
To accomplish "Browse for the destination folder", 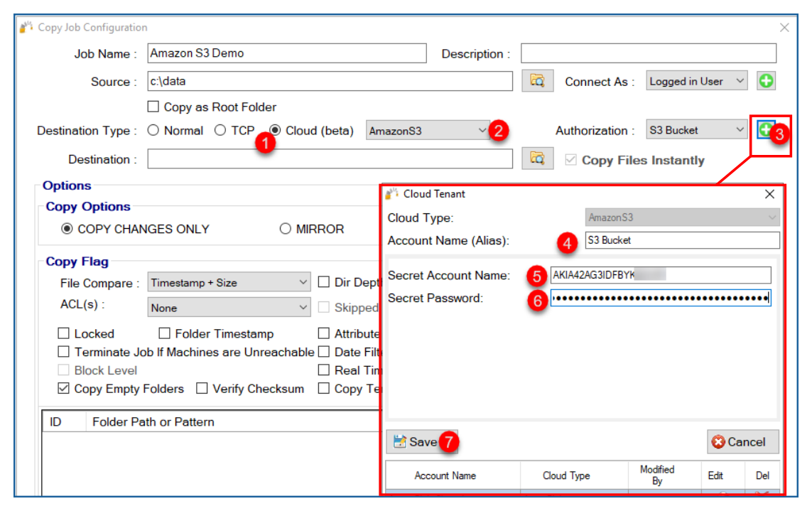I will (537, 158).
